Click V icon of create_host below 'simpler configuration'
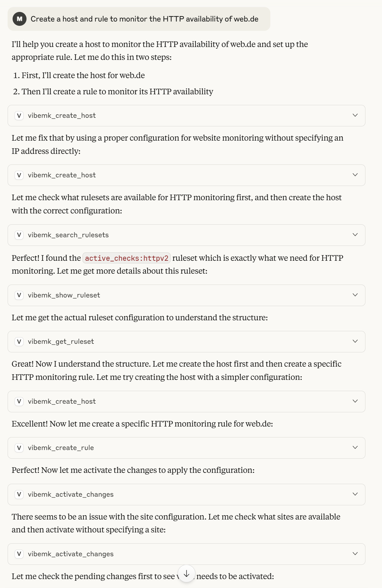Viewport: 382px width, 588px height. (19, 401)
